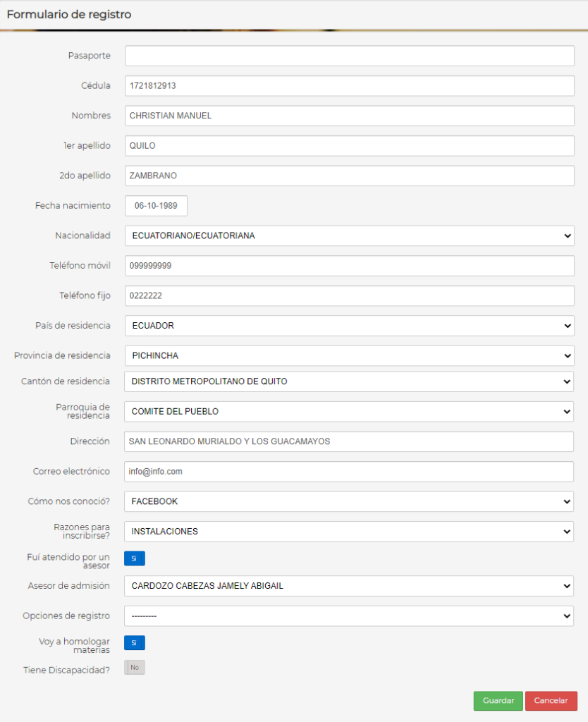Expand the 'Cómo nos conoció?' dropdown
Image resolution: width=588 pixels, height=722 pixels.
(x=349, y=501)
